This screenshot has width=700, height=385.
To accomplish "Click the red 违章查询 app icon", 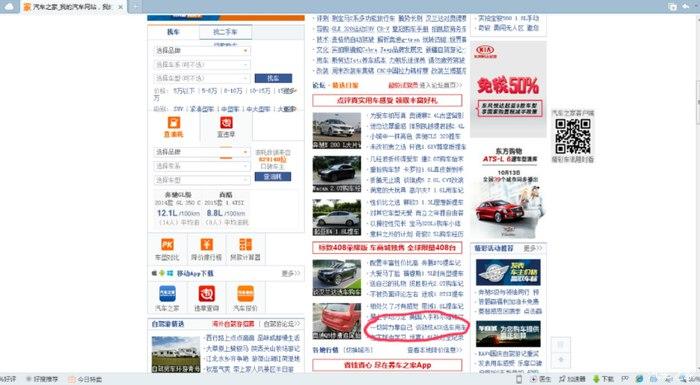I will click(x=206, y=293).
